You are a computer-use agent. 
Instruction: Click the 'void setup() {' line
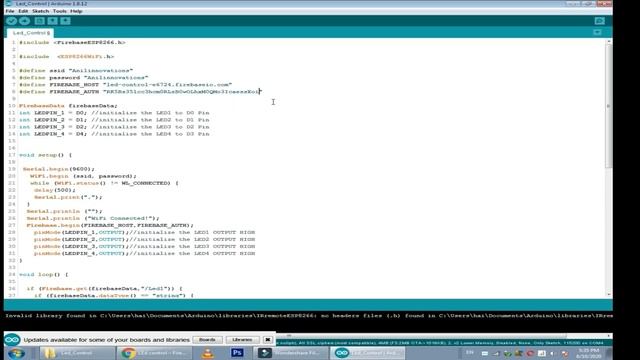pos(45,155)
